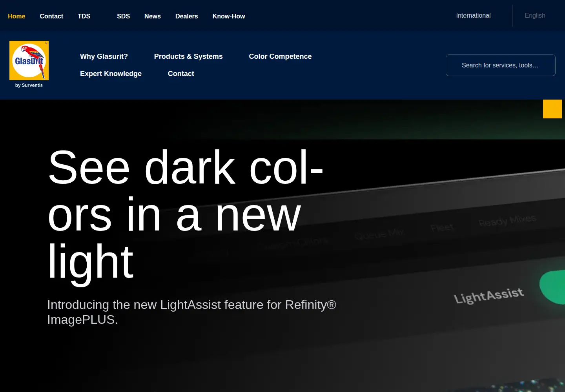This screenshot has height=392, width=565.
Task: Visit the News page
Action: coord(153,16)
